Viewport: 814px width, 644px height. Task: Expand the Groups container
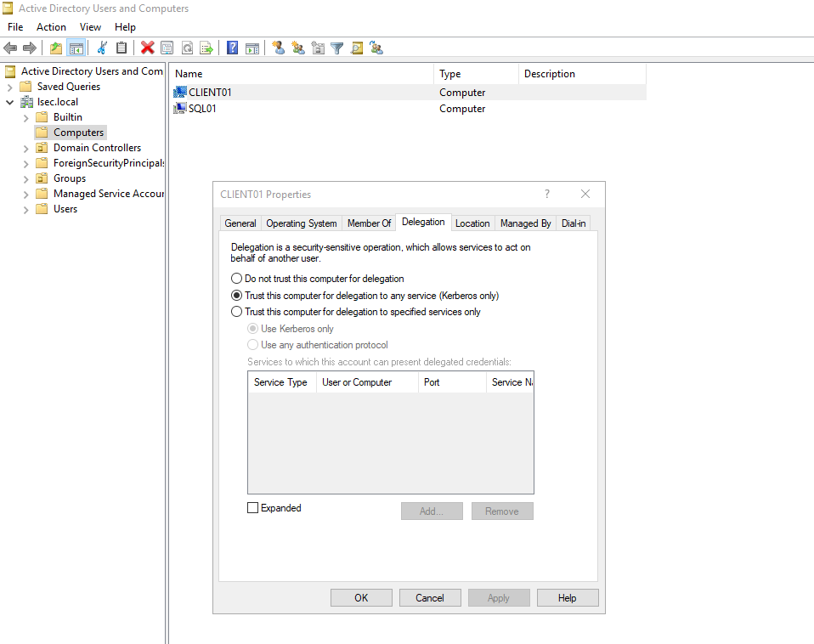coord(26,178)
